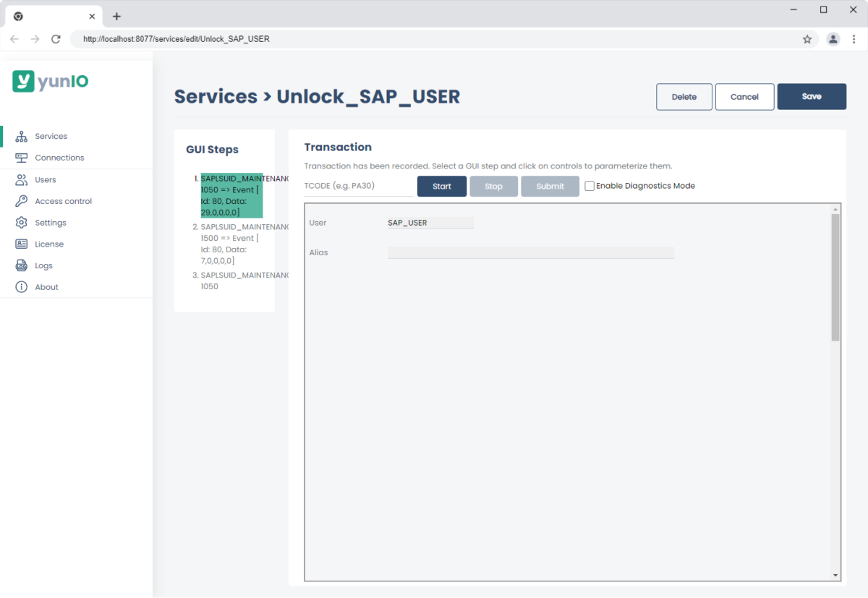Open a new browser tab
The width and height of the screenshot is (868, 598).
coord(116,16)
